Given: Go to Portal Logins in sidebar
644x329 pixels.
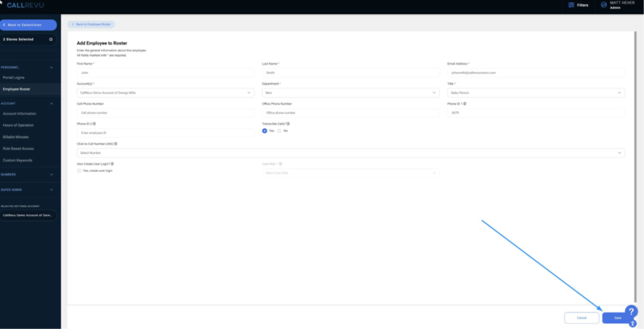Looking at the screenshot, I should pos(13,78).
